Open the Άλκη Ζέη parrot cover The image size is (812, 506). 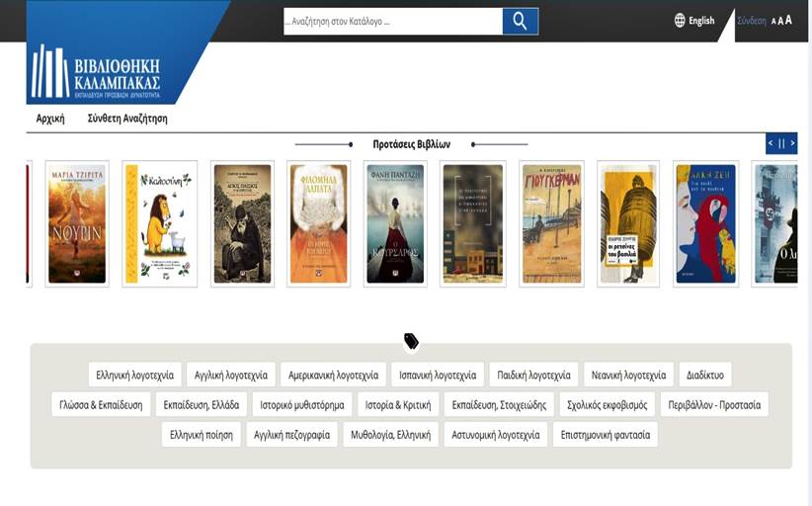(x=706, y=223)
